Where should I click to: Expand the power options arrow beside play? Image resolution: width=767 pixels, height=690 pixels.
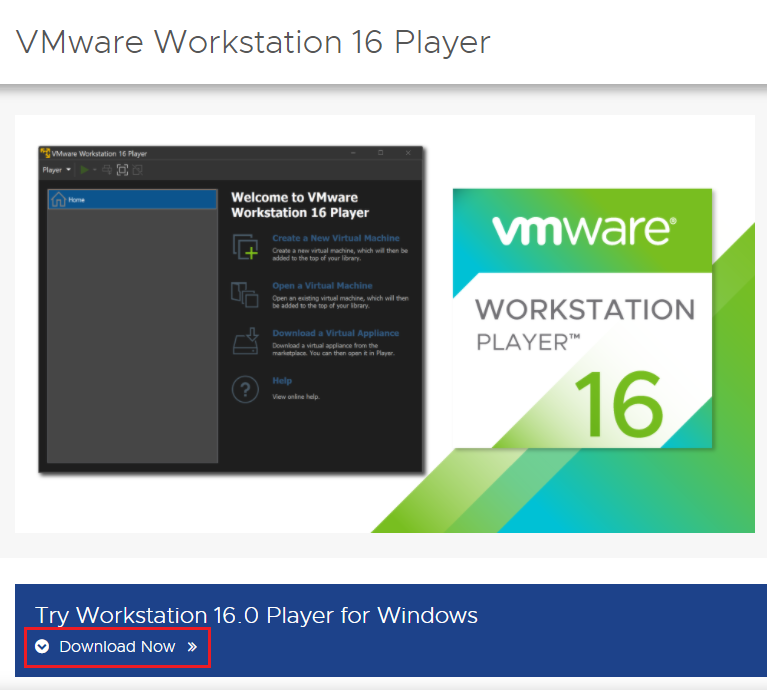tap(95, 170)
